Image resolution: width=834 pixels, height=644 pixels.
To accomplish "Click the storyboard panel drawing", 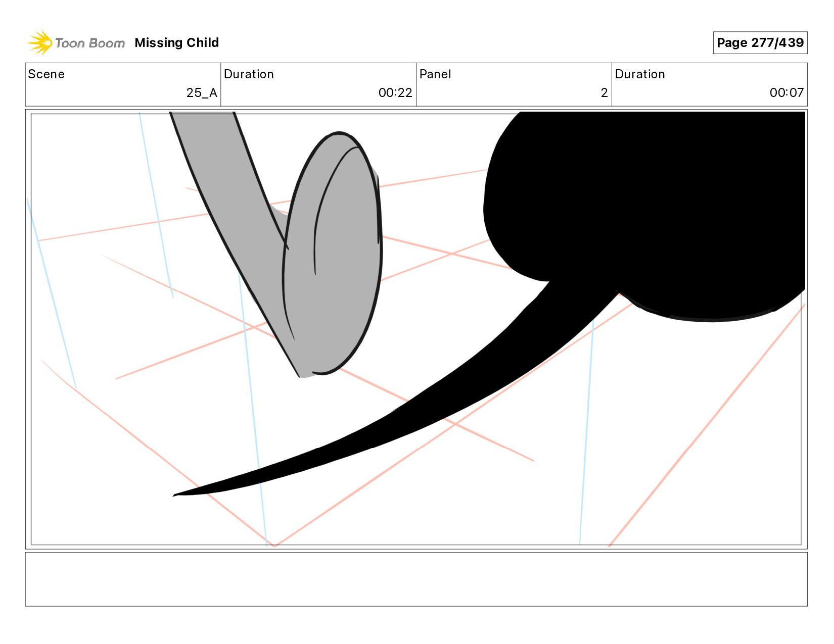I will (x=416, y=329).
